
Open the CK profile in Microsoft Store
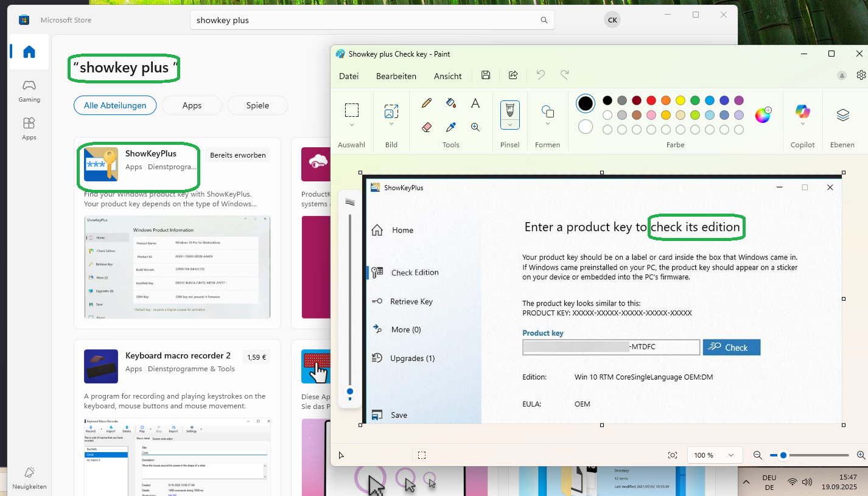click(x=612, y=20)
